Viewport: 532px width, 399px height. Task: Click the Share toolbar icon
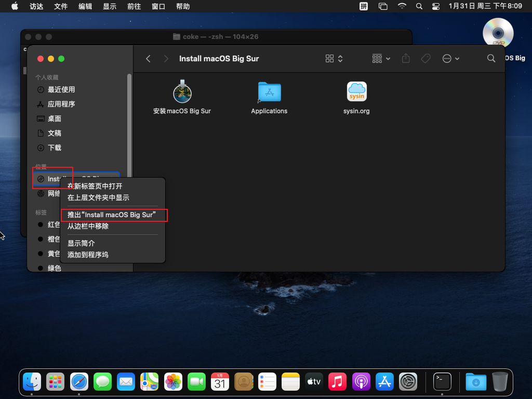click(406, 59)
